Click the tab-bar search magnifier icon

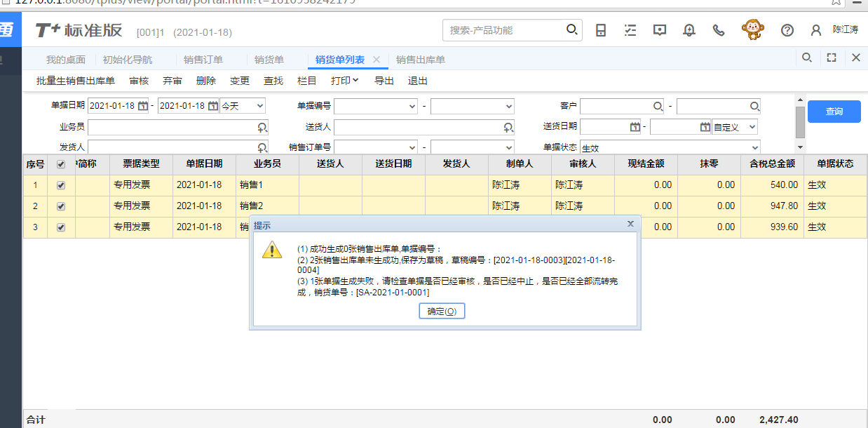click(807, 58)
